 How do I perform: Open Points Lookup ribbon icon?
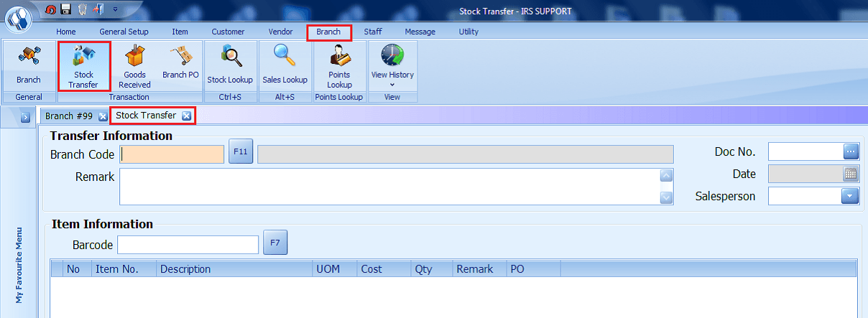point(339,66)
